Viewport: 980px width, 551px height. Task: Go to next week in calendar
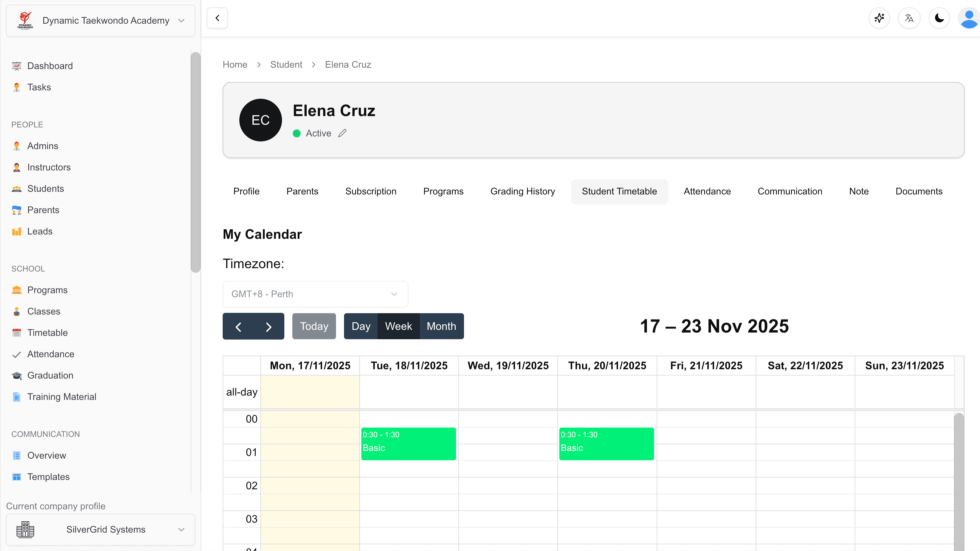(x=269, y=326)
